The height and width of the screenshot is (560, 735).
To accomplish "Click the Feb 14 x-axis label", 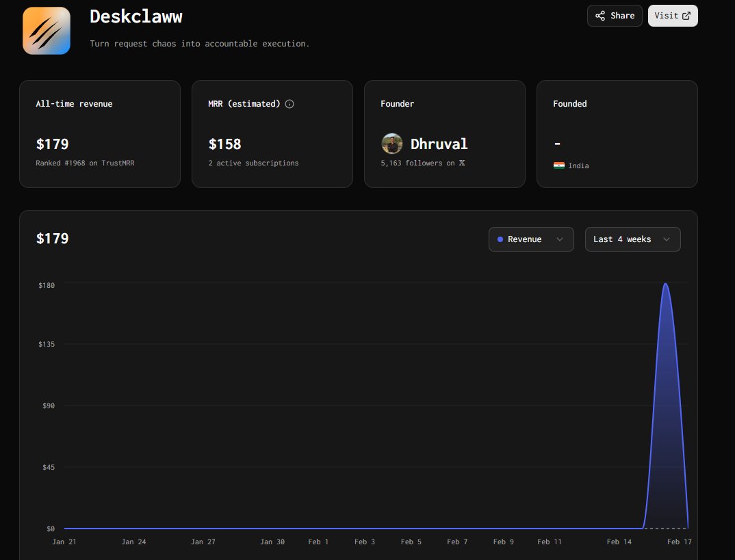I will [619, 542].
